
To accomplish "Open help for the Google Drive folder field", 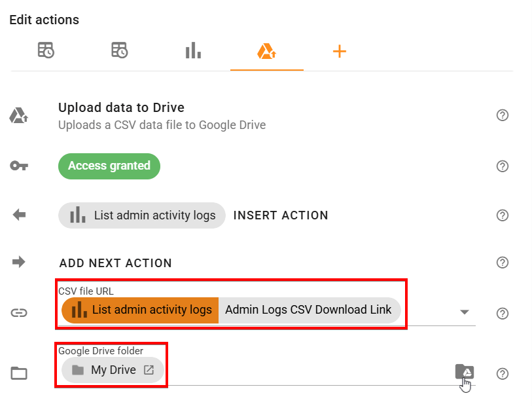I will click(x=503, y=373).
